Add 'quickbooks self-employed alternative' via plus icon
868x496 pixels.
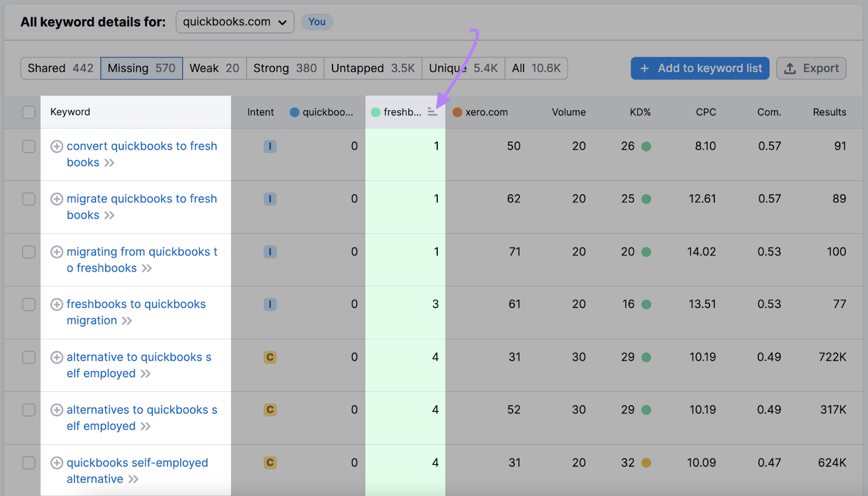pyautogui.click(x=56, y=463)
